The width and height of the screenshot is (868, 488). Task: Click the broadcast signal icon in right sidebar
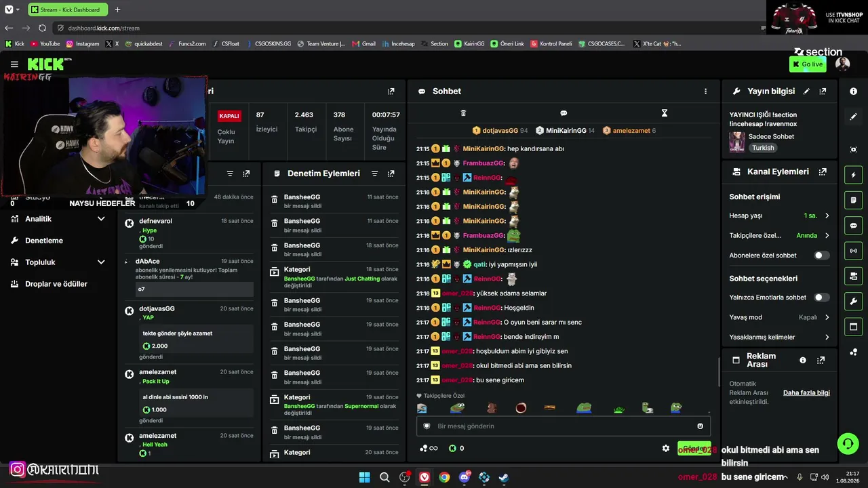pos(853,251)
